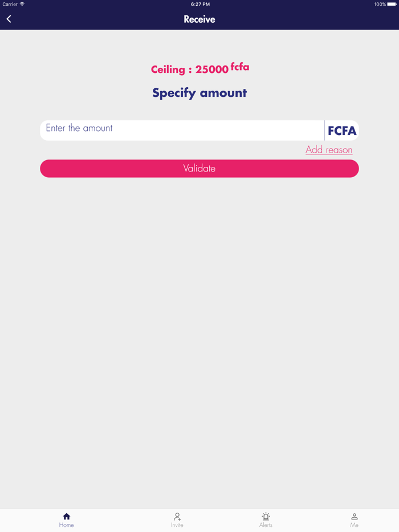Tap the back arrow icon
Screen dimensions: 399x532
[9, 19]
